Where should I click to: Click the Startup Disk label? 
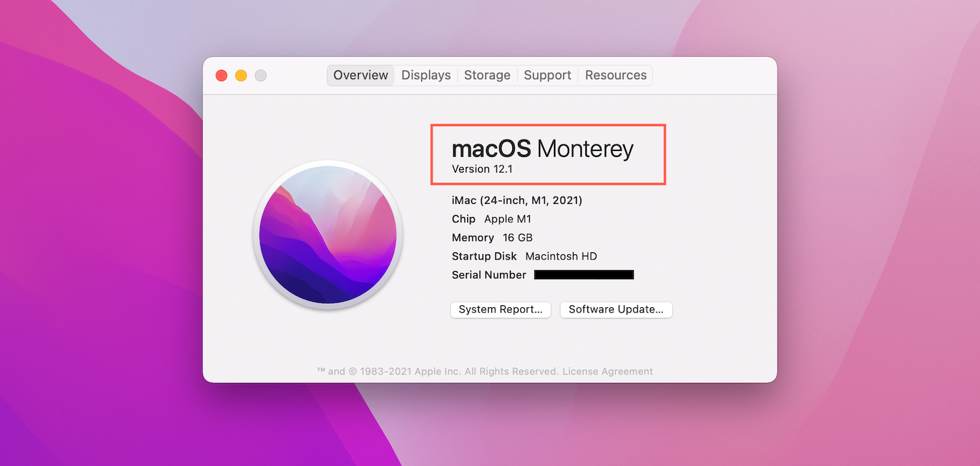point(484,256)
